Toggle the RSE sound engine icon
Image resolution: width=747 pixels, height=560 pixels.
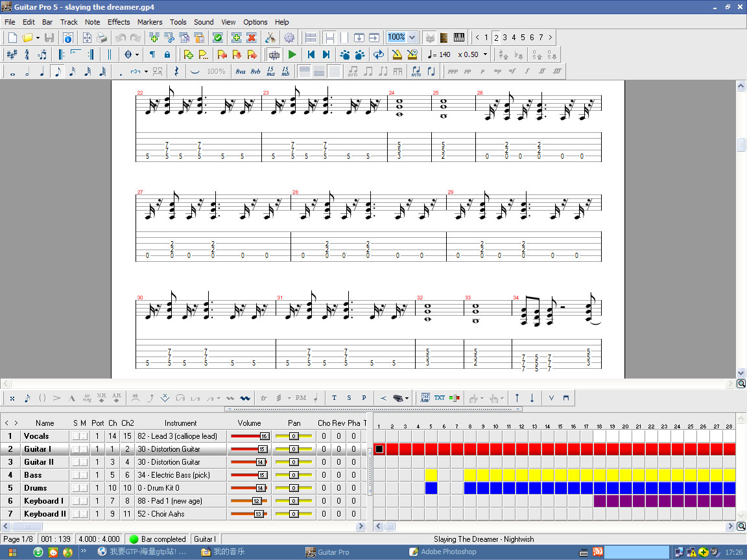pyautogui.click(x=274, y=54)
